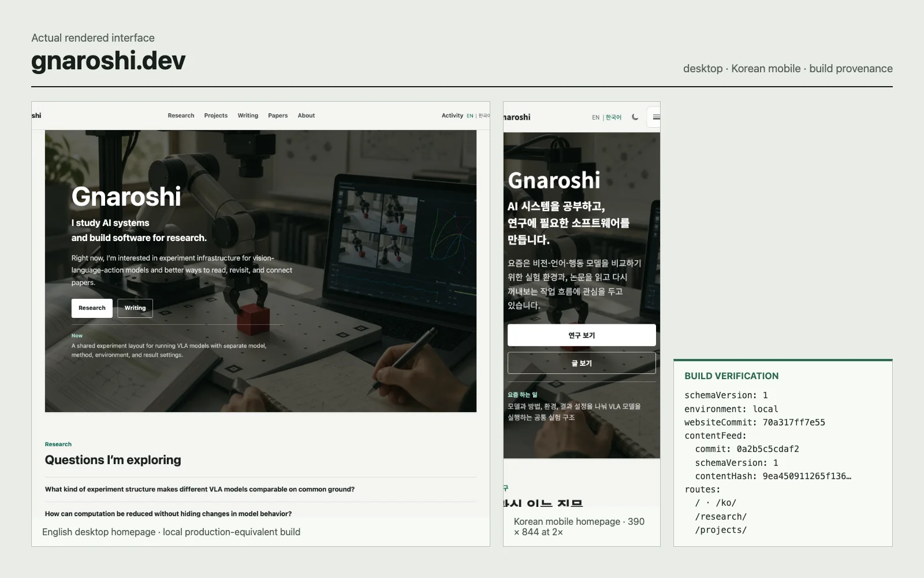Click the green Research section label
This screenshot has height=578, width=924.
tap(58, 444)
